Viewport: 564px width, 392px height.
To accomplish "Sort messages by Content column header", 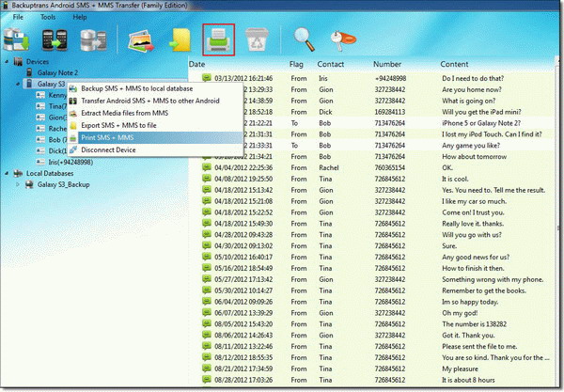I will click(x=454, y=64).
